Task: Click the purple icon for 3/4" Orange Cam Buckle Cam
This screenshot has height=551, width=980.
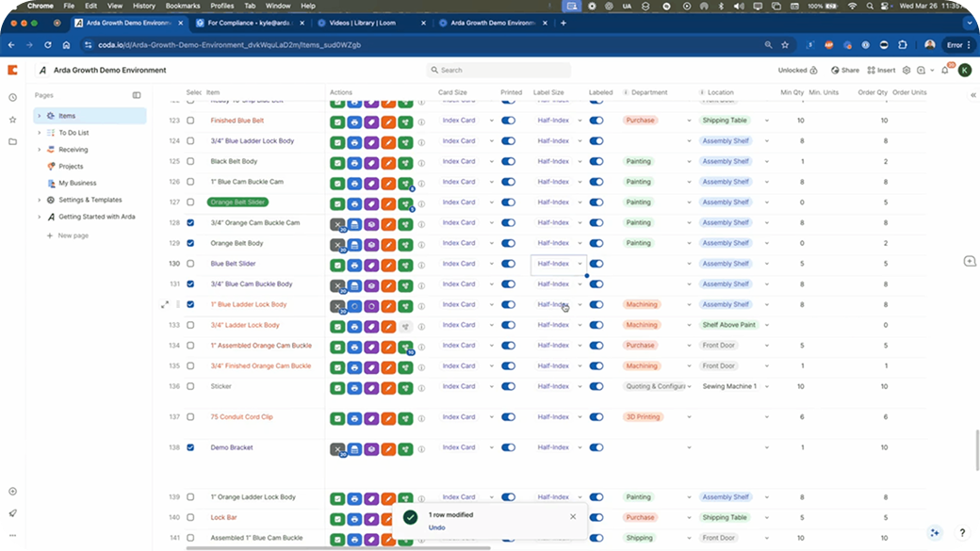Action: (371, 224)
